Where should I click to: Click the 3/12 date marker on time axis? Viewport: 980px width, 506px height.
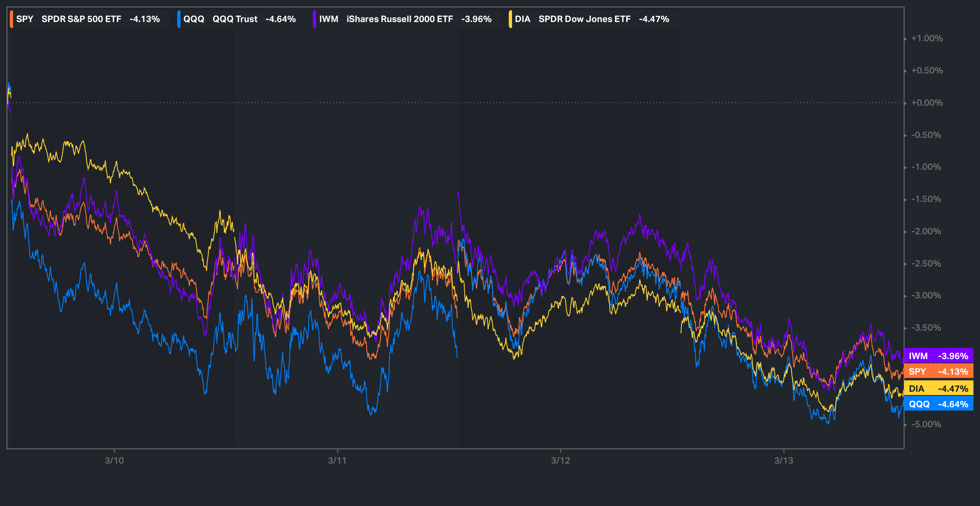click(560, 460)
